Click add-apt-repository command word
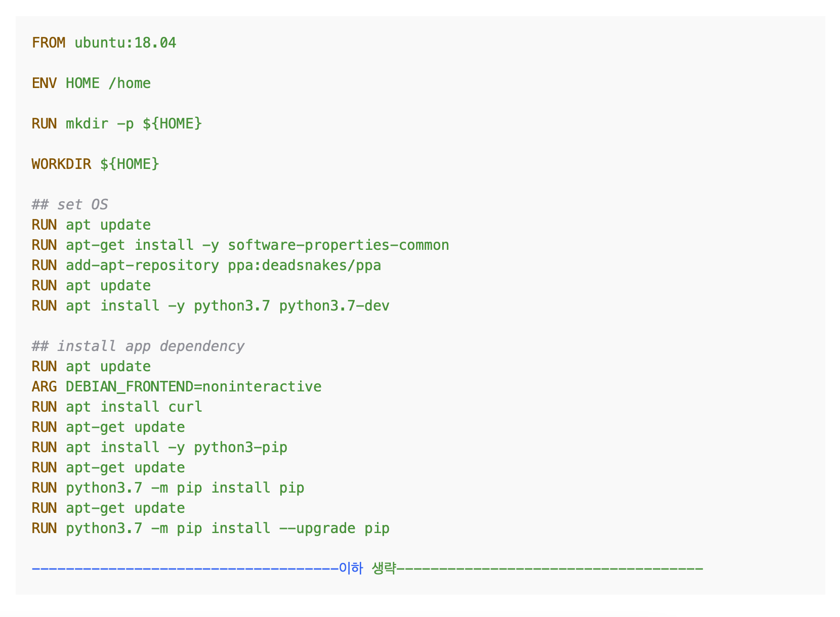The height and width of the screenshot is (617, 840). (142, 266)
